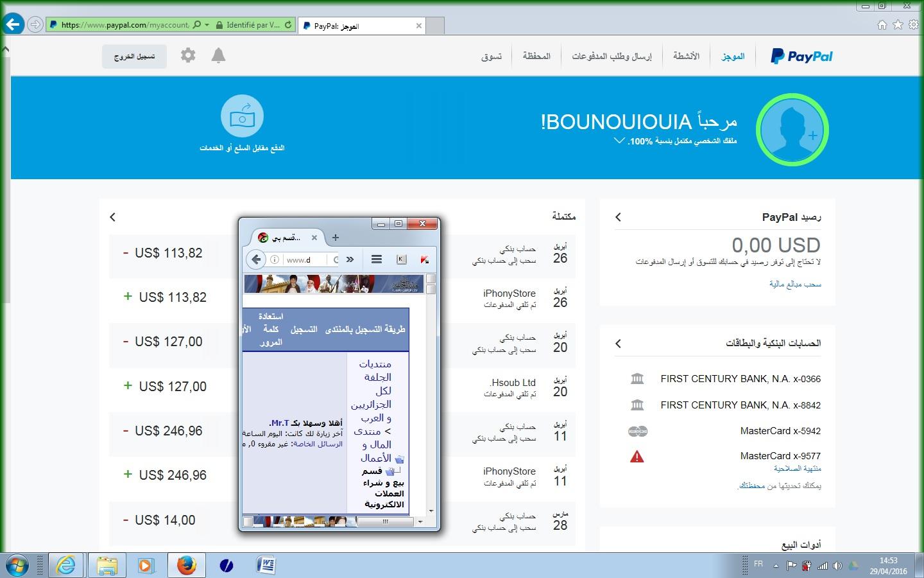The height and width of the screenshot is (578, 924).
Task: Open the Wallet (المحفظة) nav tab
Action: (x=536, y=56)
